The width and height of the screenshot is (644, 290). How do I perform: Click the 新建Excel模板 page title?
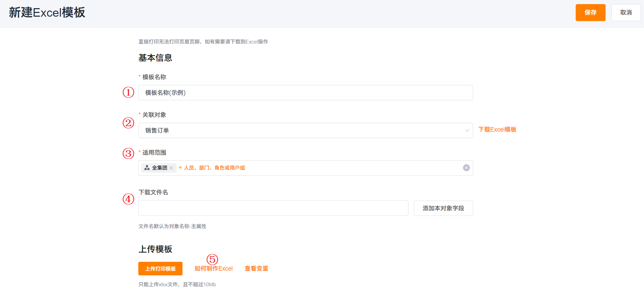click(x=47, y=13)
